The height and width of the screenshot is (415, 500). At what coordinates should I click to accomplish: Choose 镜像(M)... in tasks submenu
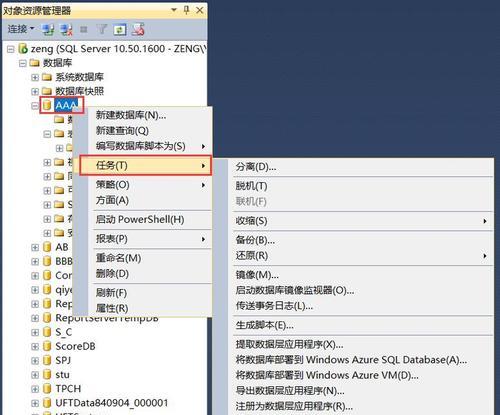coord(257,275)
